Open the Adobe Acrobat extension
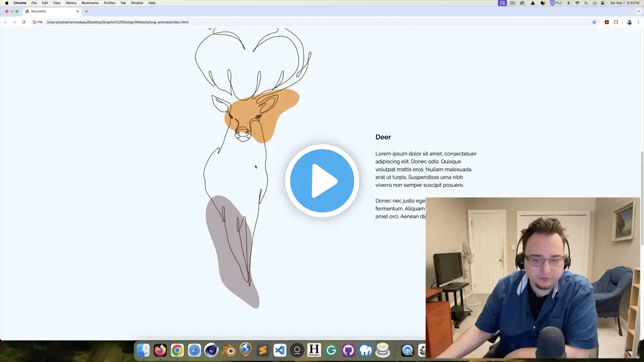 [607, 22]
